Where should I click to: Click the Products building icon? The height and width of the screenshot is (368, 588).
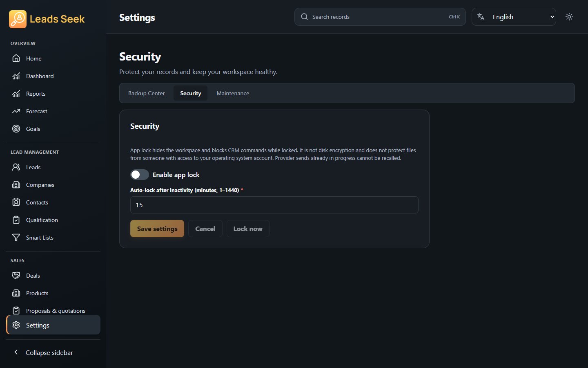tap(16, 293)
